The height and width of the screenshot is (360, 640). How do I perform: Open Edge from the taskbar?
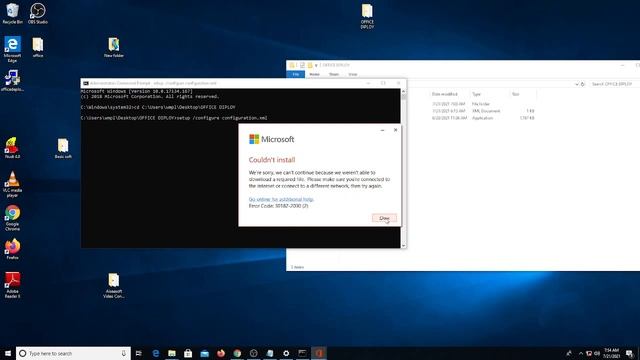pos(156,353)
